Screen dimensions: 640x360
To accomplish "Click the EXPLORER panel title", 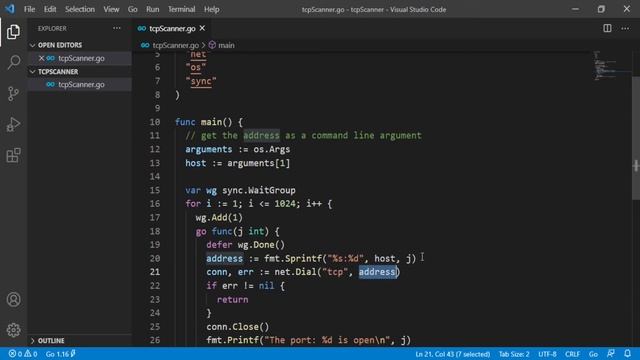I will pos(52,29).
